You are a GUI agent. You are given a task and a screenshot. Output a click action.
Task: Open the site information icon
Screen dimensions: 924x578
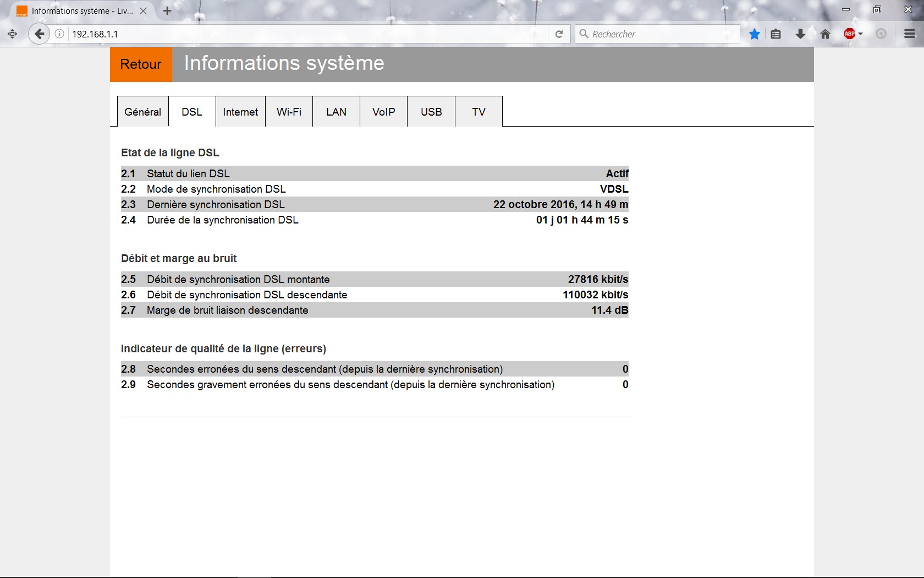59,34
